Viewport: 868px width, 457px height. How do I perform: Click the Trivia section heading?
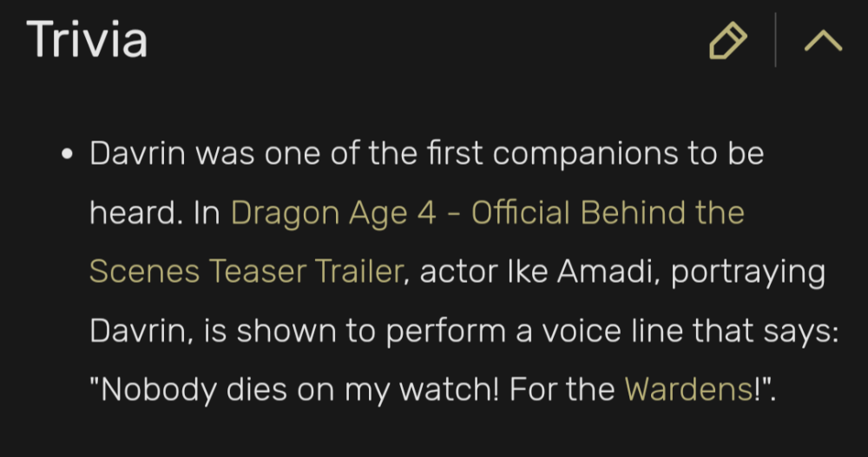(x=87, y=41)
